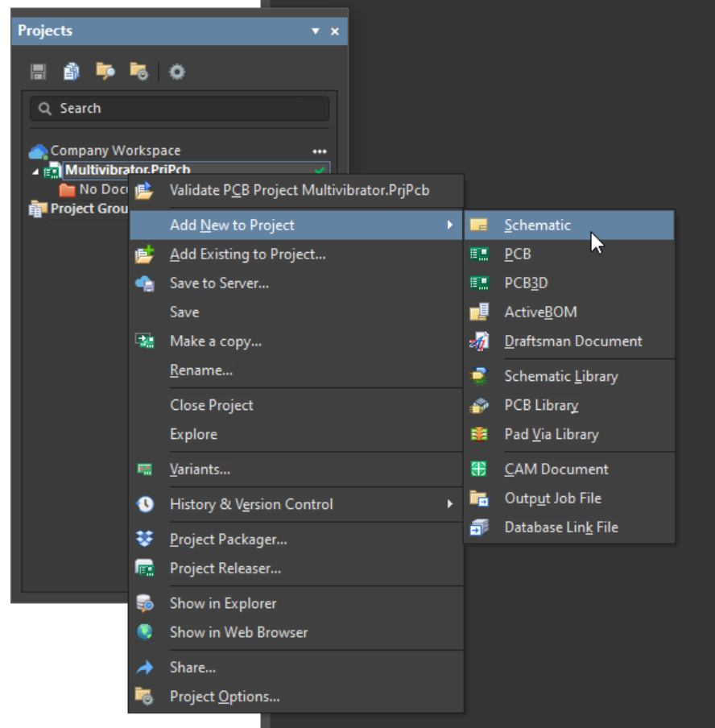Select Add Existing to Project...

tap(296, 254)
